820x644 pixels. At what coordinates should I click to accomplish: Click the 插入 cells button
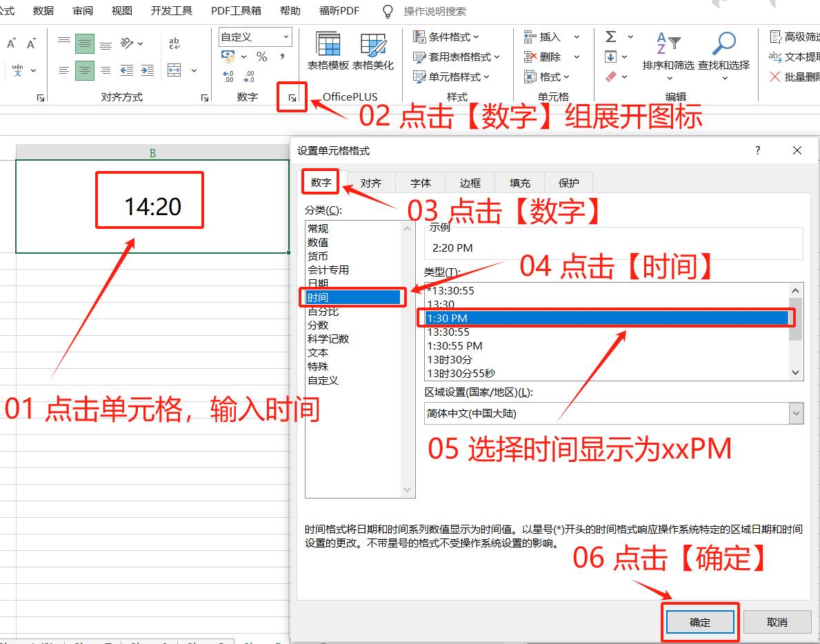pyautogui.click(x=542, y=37)
